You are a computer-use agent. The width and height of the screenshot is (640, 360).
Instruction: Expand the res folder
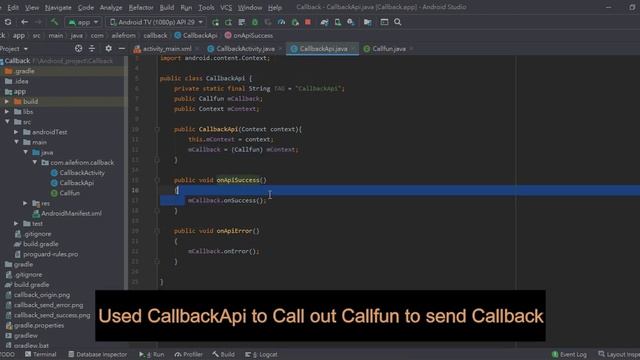click(x=25, y=203)
